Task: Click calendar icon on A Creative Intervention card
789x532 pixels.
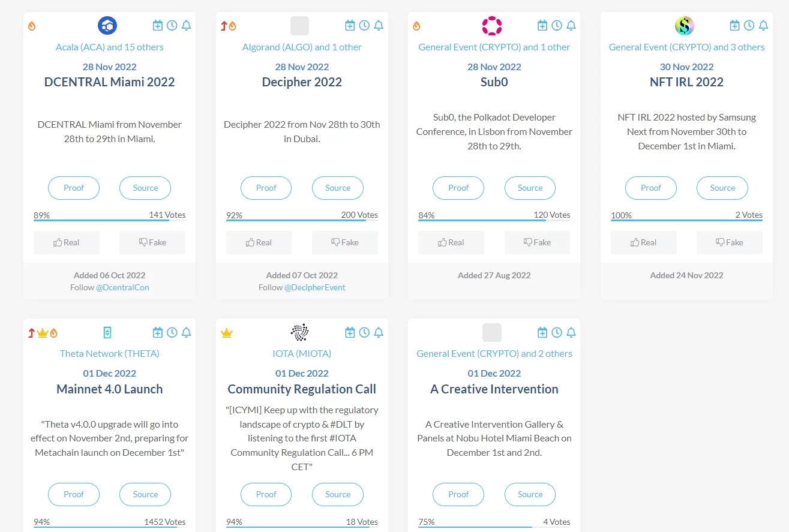Action: coord(542,332)
